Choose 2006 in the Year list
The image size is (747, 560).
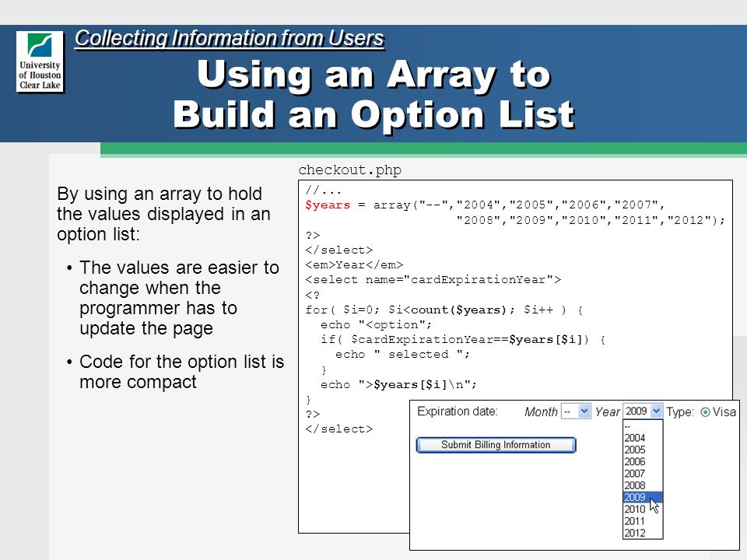[x=642, y=461]
